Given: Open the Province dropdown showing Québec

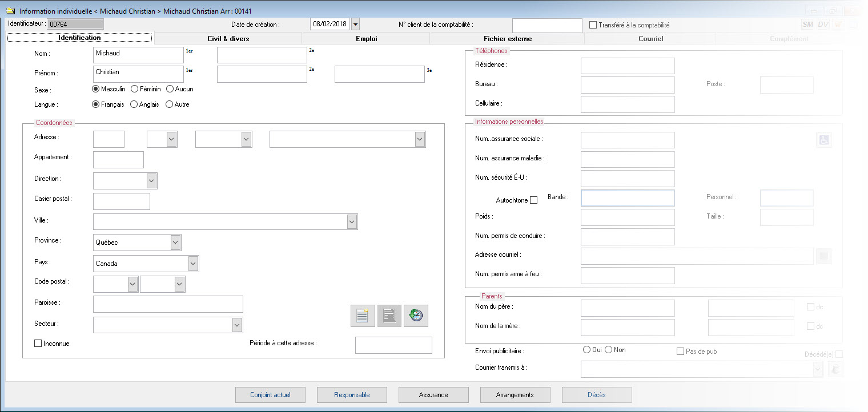Looking at the screenshot, I should [175, 243].
